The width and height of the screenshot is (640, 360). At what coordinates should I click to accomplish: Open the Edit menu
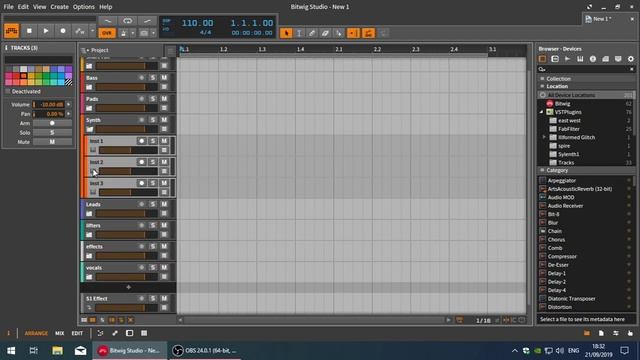23,7
